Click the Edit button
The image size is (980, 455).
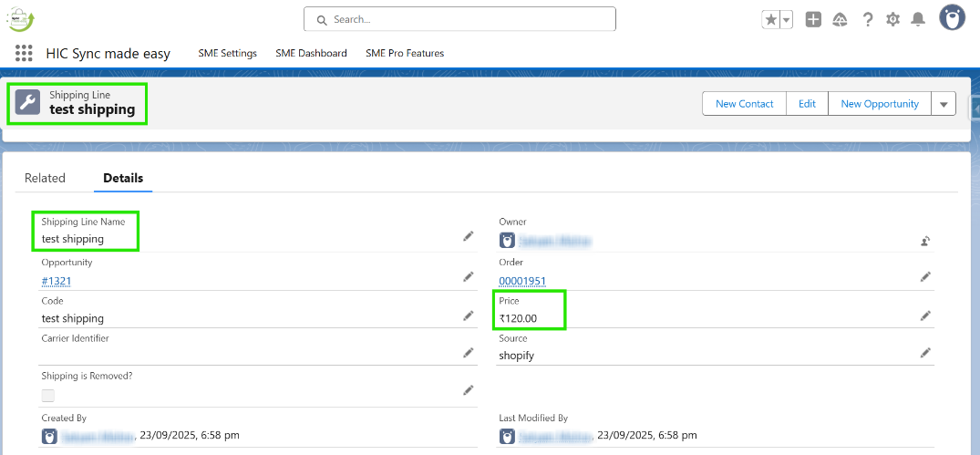tap(807, 104)
